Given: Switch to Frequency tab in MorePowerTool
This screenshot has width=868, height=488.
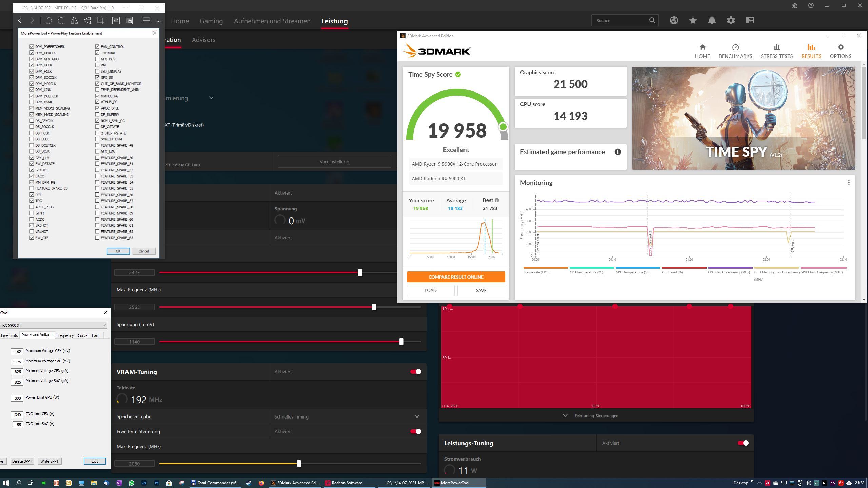Looking at the screenshot, I should pyautogui.click(x=65, y=335).
